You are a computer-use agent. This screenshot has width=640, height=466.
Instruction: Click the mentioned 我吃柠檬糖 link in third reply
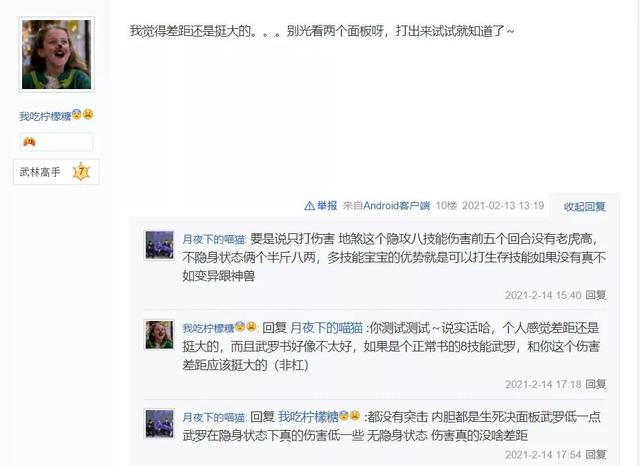309,417
